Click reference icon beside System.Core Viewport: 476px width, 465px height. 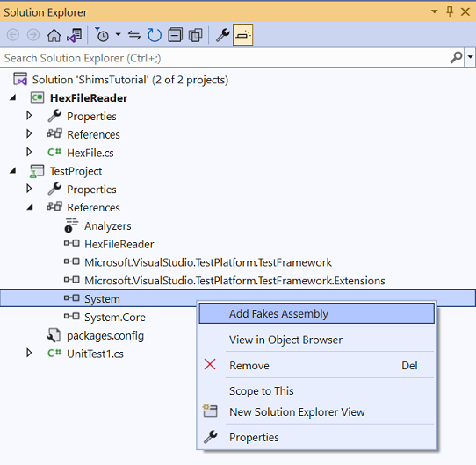click(x=72, y=317)
